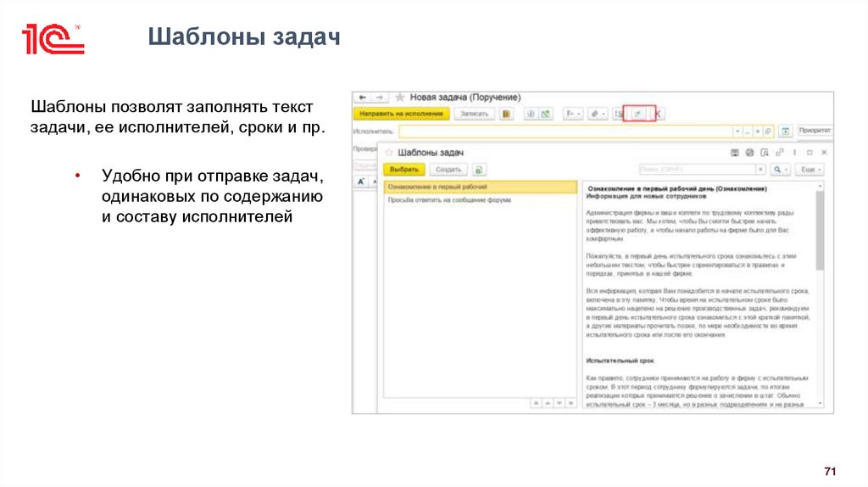Click the Создать button
This screenshot has height=487, width=868.
point(448,170)
